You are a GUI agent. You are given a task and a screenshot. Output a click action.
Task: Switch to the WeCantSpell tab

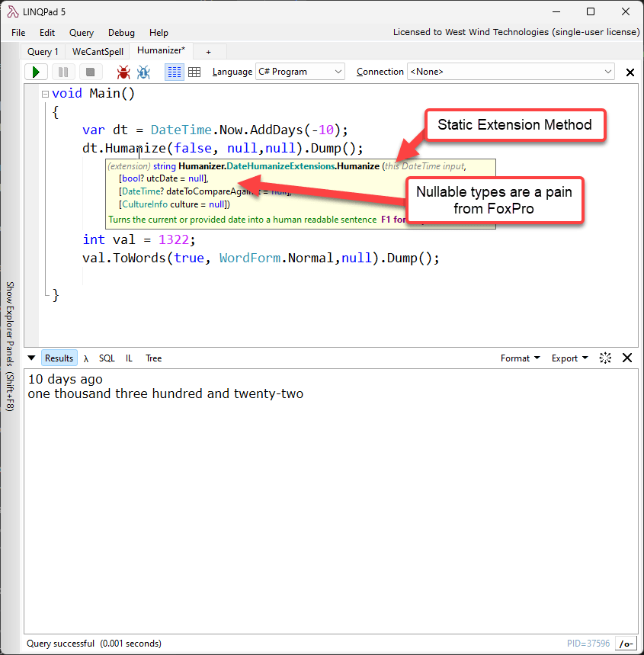point(98,52)
